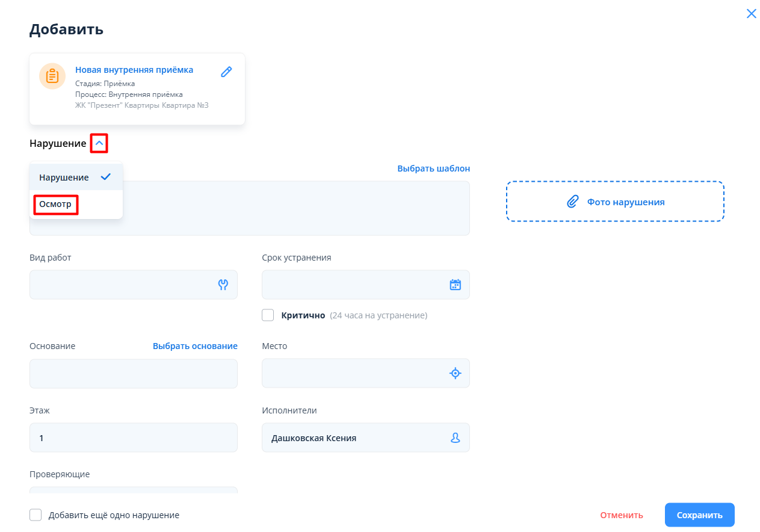Collapse the Нарушение type dropdown chevron

99,143
